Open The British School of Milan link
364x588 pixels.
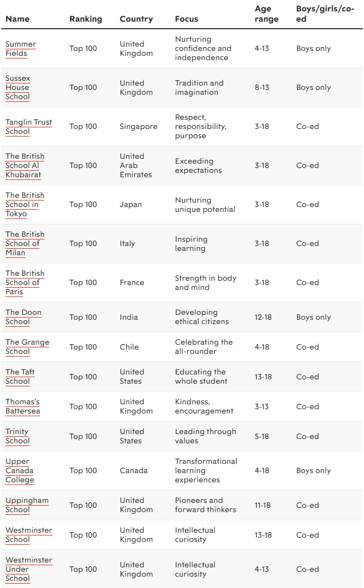tap(24, 243)
